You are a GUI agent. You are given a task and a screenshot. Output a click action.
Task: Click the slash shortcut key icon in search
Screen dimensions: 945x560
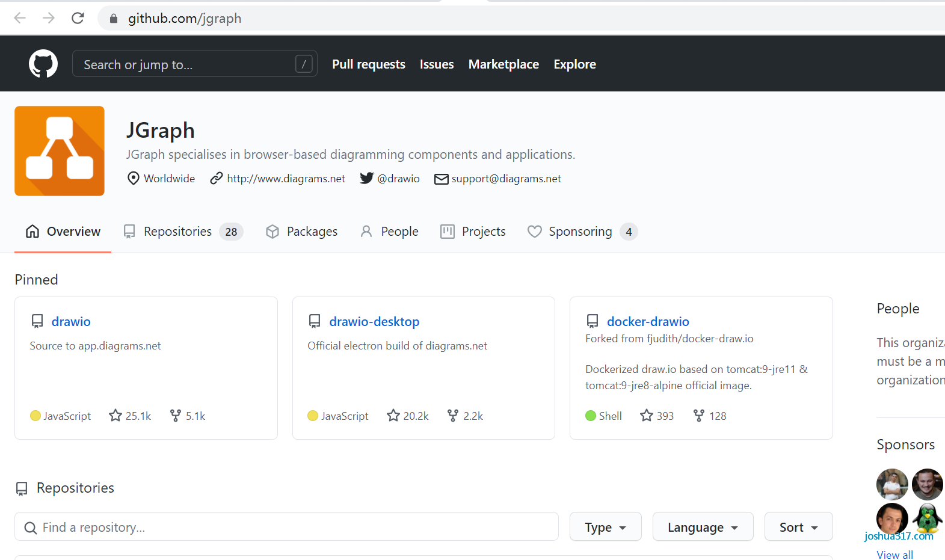[304, 64]
